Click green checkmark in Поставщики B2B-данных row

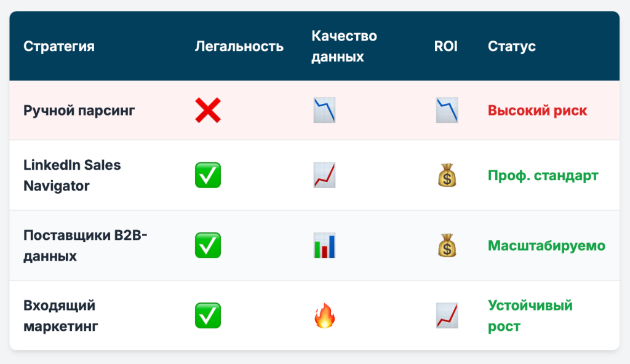pos(208,245)
